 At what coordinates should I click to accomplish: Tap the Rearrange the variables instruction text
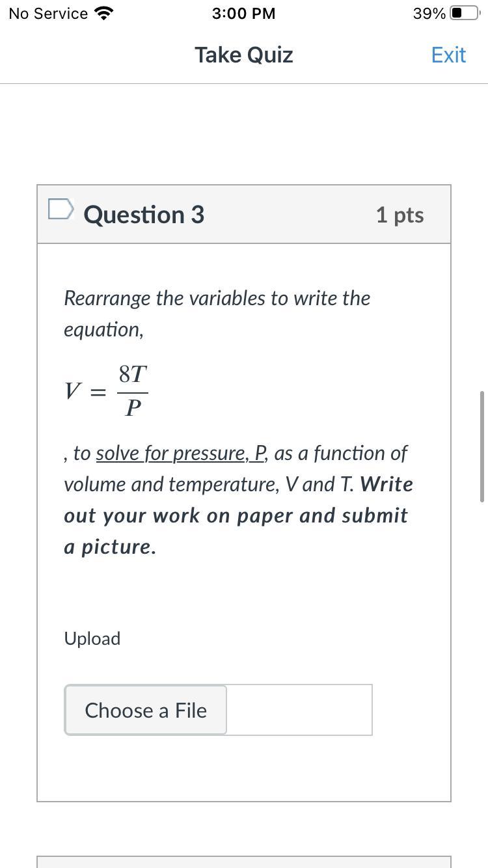pyautogui.click(x=217, y=314)
